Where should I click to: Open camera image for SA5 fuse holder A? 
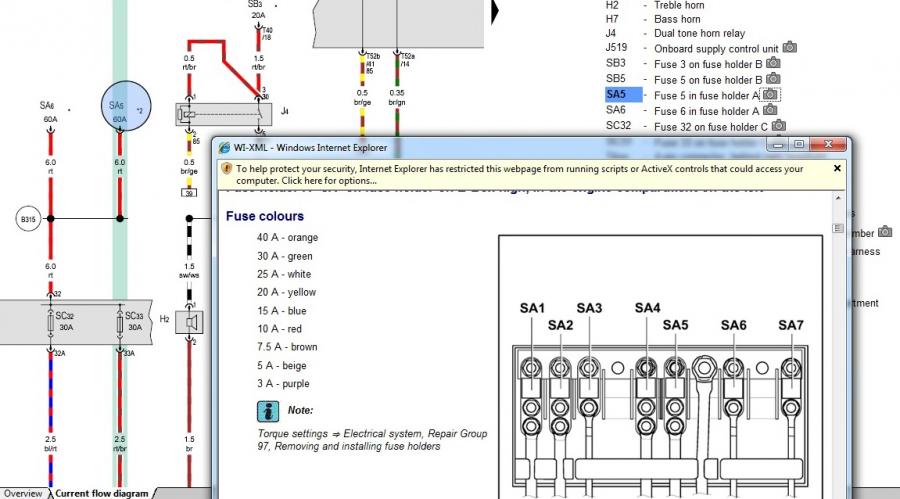tap(769, 95)
